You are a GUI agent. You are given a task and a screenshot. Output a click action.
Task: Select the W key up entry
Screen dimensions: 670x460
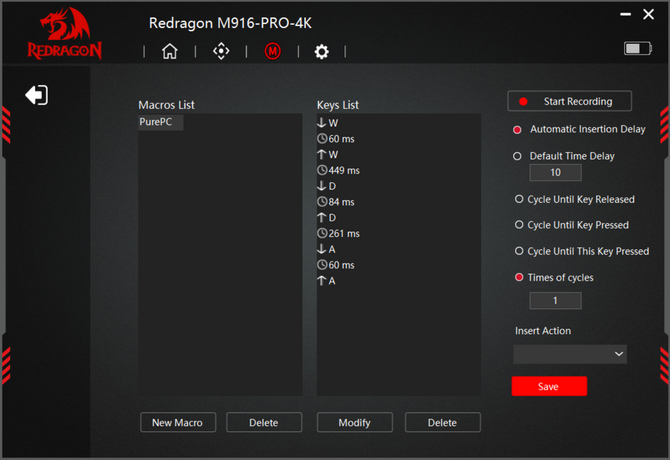(x=328, y=155)
